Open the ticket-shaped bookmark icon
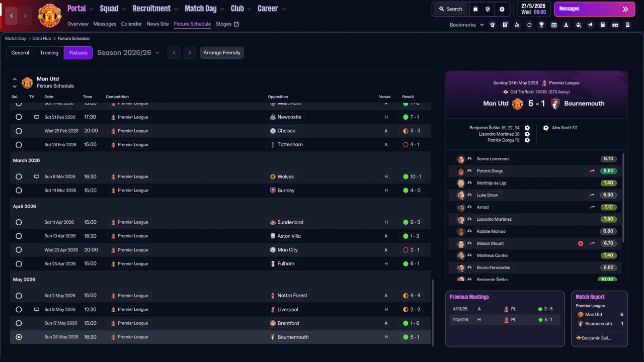Screen dimensions: 644x362 pos(615,25)
